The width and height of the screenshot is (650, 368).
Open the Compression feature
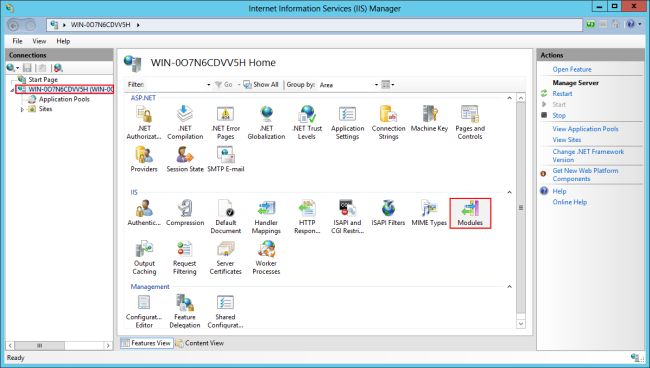click(185, 213)
